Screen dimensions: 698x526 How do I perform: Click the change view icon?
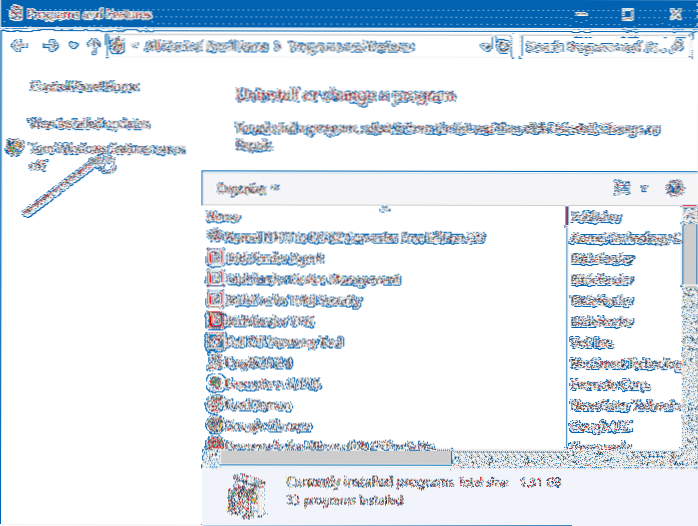tap(621, 188)
